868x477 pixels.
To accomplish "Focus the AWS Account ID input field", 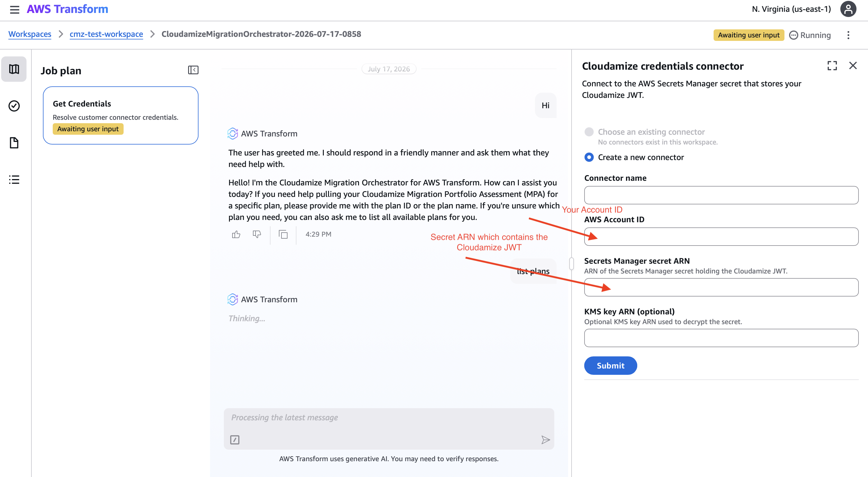I will click(x=721, y=237).
